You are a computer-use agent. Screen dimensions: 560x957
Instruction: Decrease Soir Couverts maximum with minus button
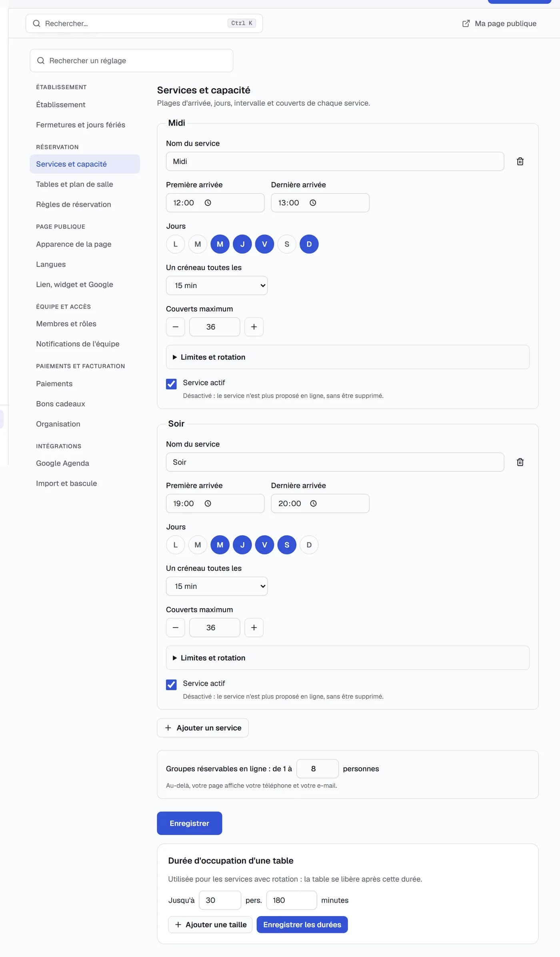pyautogui.click(x=176, y=628)
